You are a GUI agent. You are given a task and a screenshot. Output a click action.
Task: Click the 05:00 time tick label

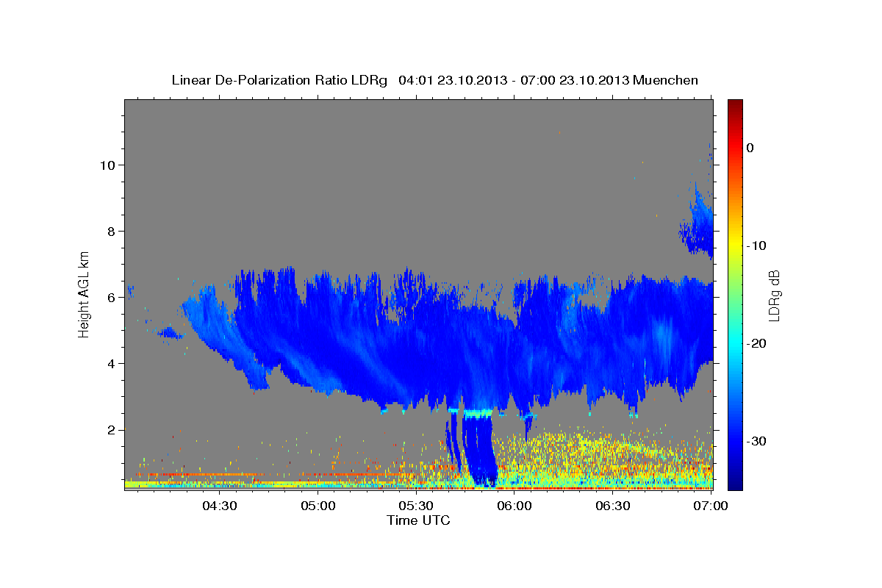318,506
